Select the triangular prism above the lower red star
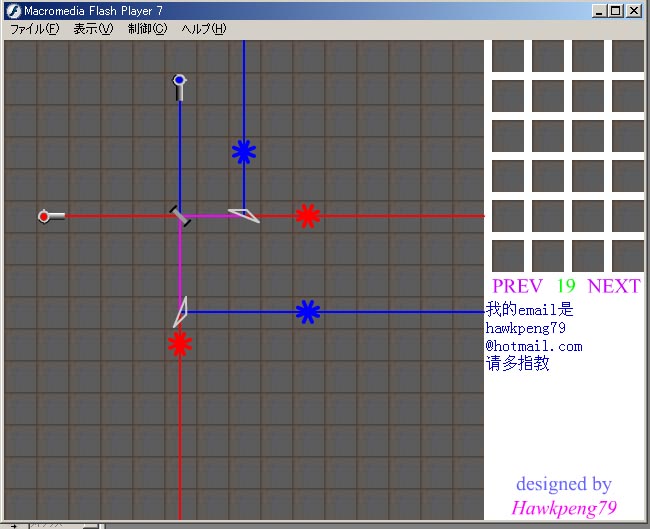Screen dimensions: 650x529 (181, 312)
